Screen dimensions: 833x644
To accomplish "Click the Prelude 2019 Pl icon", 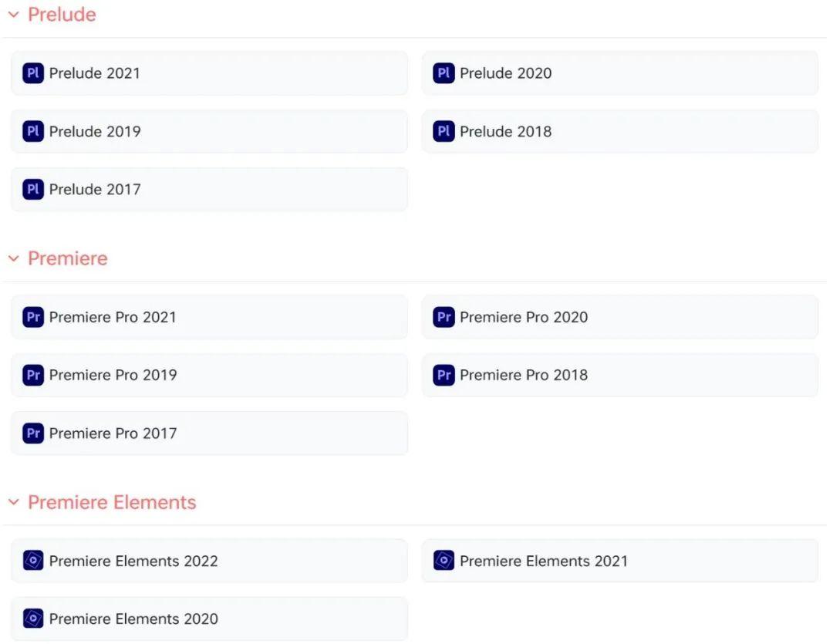I will coord(33,131).
